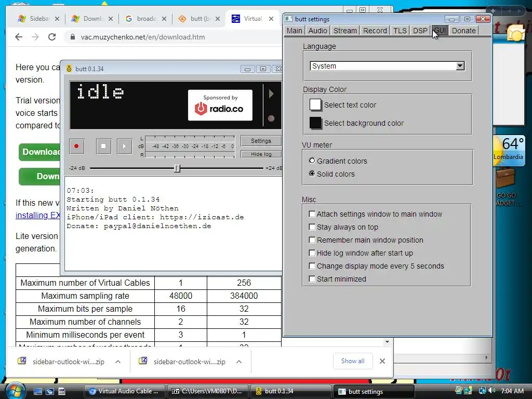532x399 pixels.
Task: Switch to the Stream settings tab
Action: 345,31
